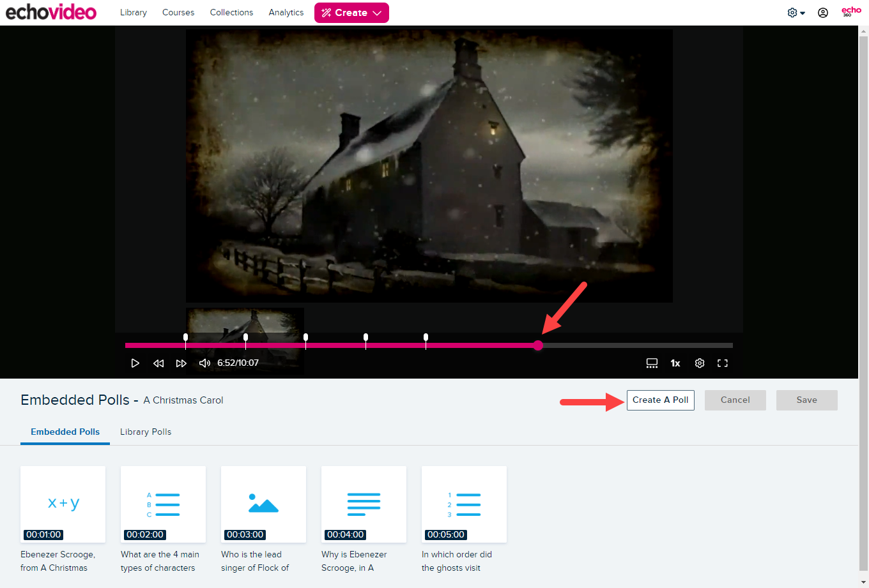869x588 pixels.
Task: Mute the video volume
Action: [204, 363]
